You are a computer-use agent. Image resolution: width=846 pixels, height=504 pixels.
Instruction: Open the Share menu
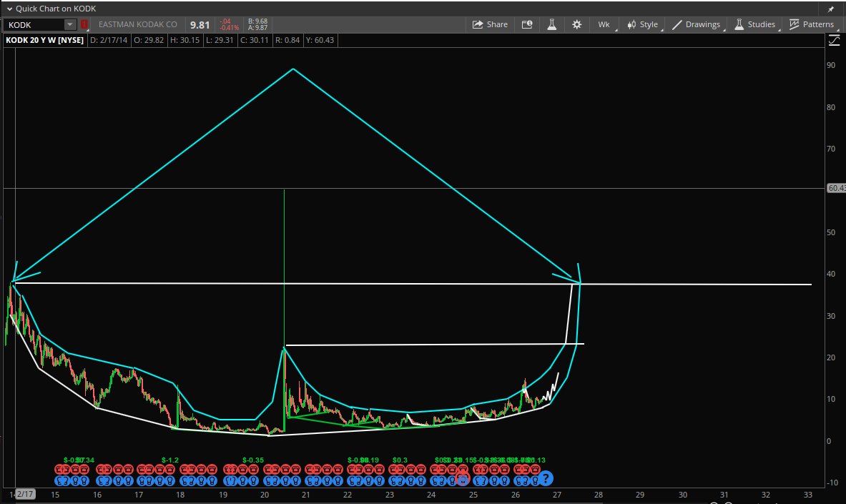(490, 24)
